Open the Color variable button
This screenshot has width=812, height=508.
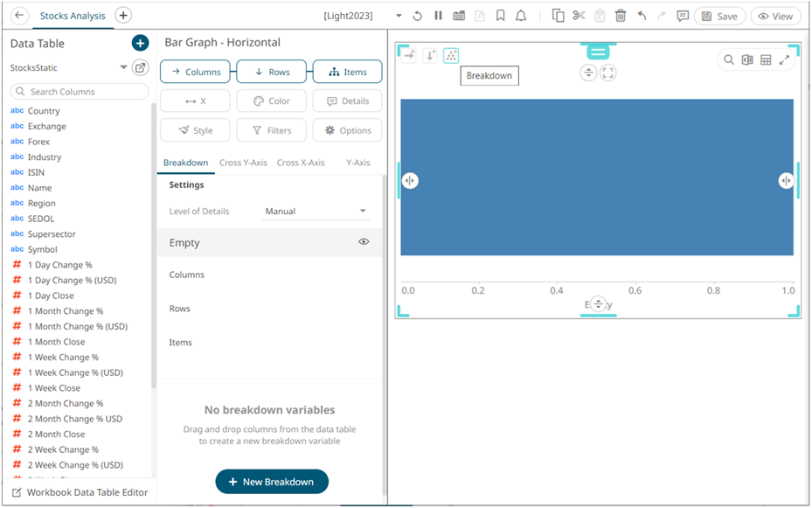click(x=271, y=101)
